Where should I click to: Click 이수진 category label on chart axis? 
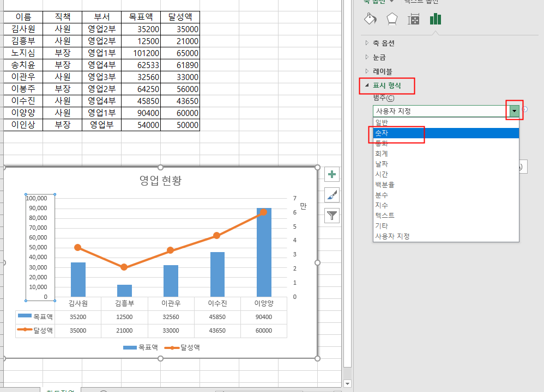(217, 303)
